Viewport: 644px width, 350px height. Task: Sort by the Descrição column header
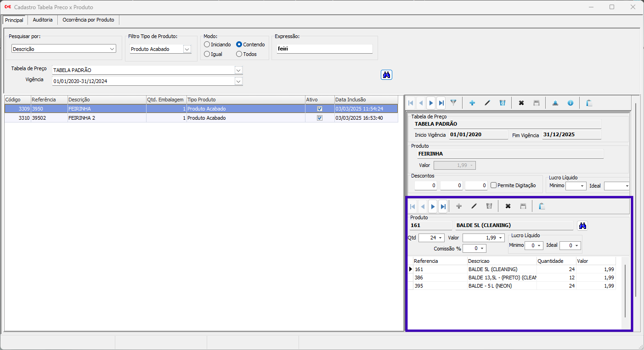(x=106, y=100)
